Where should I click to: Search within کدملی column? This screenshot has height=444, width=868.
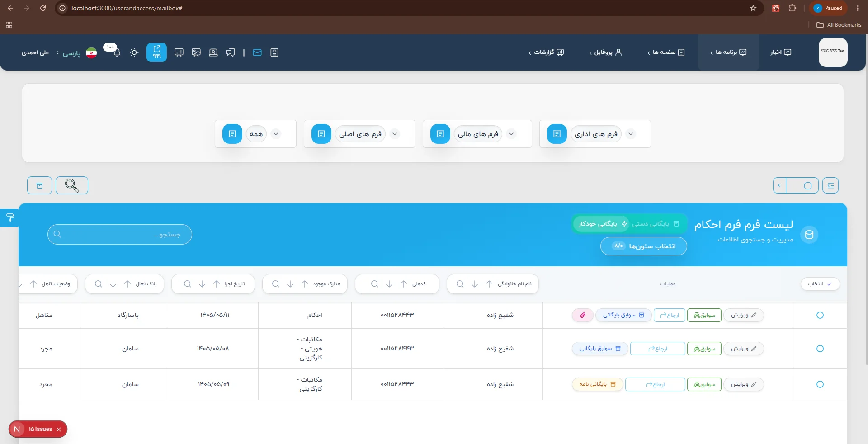375,284
